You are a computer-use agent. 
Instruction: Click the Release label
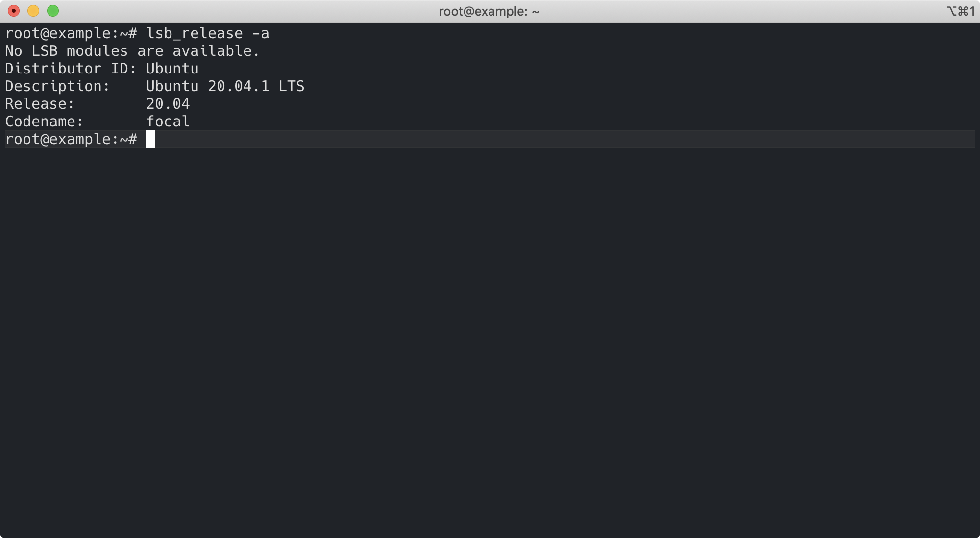[39, 104]
